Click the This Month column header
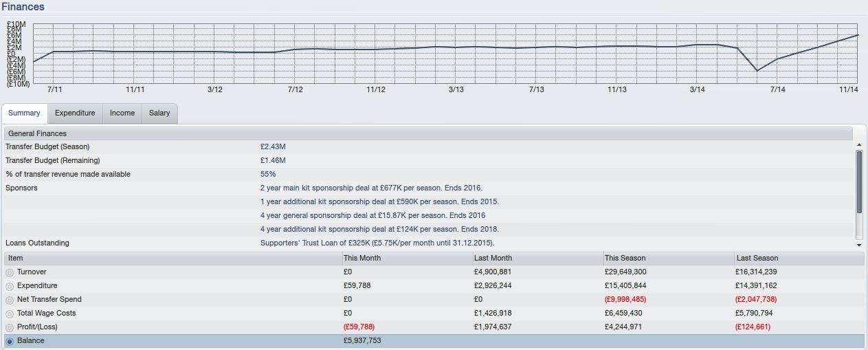Image resolution: width=868 pixels, height=350 pixels. point(407,258)
